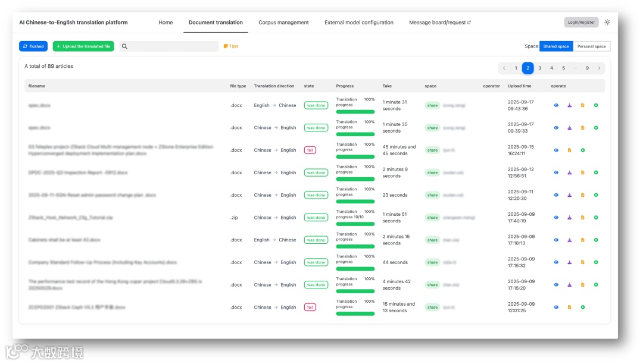Click green play icon for 17:15:32 upload

click(x=596, y=262)
